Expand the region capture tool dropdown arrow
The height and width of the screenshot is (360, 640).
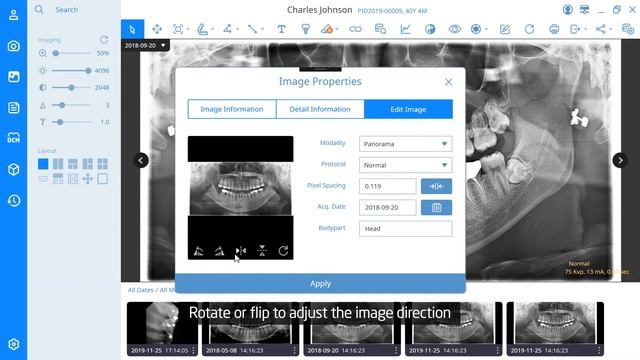[188, 29]
